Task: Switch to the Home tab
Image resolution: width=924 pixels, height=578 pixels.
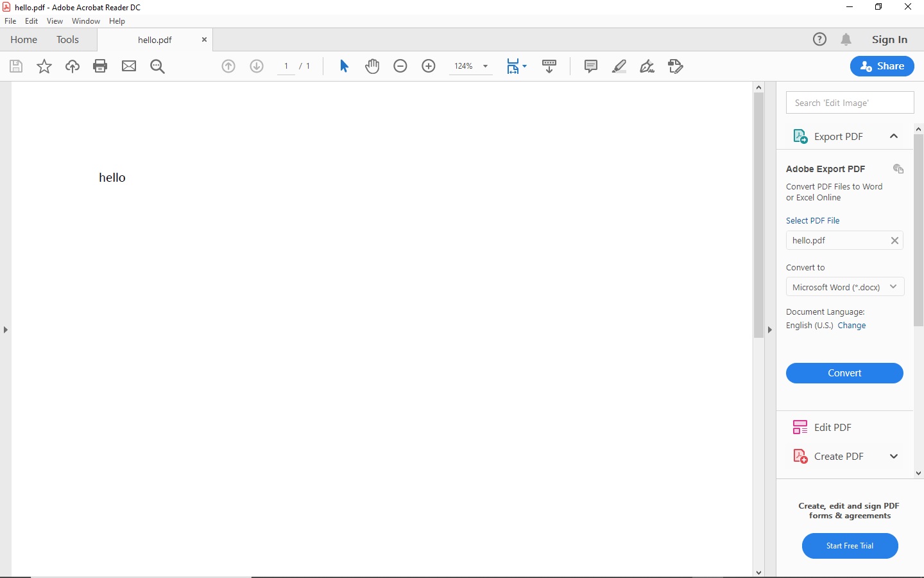Action: click(x=24, y=40)
